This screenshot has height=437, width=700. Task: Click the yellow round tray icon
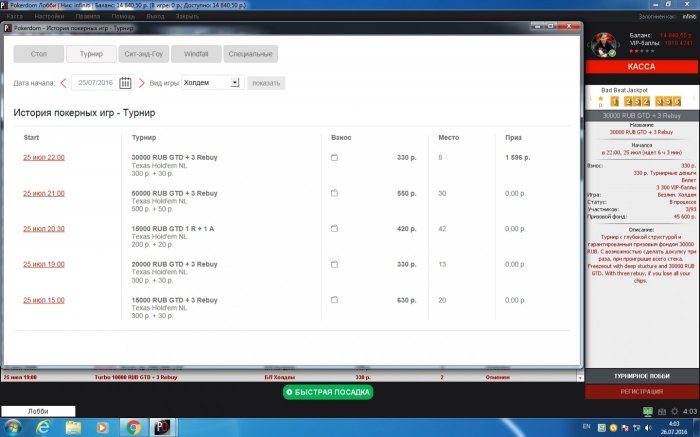pos(613,428)
